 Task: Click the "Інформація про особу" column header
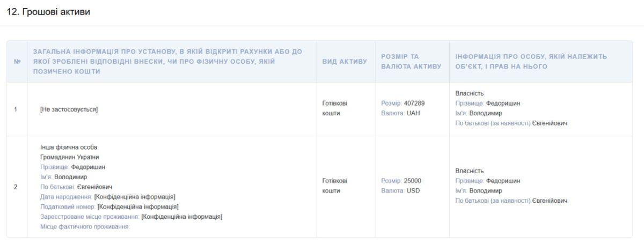(531, 61)
